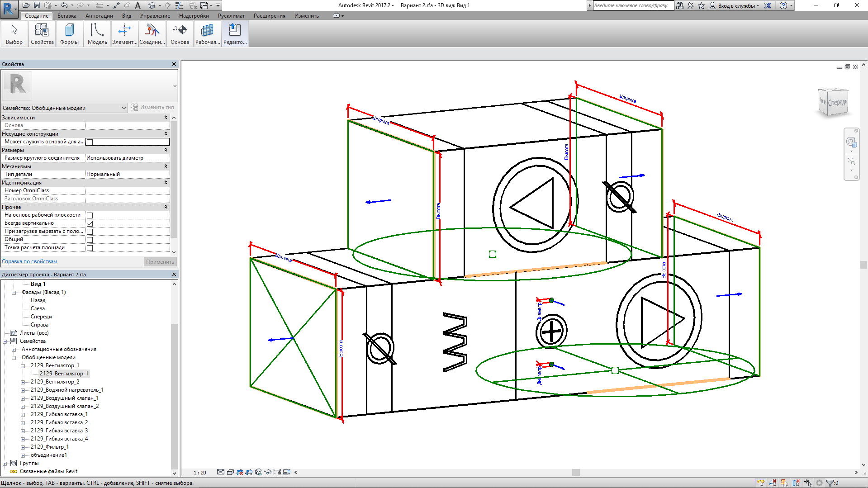The width and height of the screenshot is (868, 488).
Task: Toggle crop view icon in the view control bar
Action: [239, 472]
